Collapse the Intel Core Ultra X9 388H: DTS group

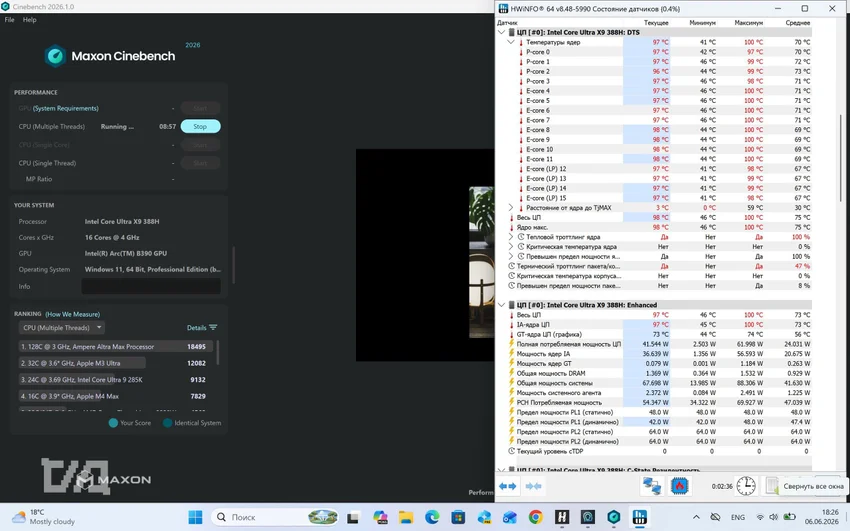pyautogui.click(x=501, y=33)
